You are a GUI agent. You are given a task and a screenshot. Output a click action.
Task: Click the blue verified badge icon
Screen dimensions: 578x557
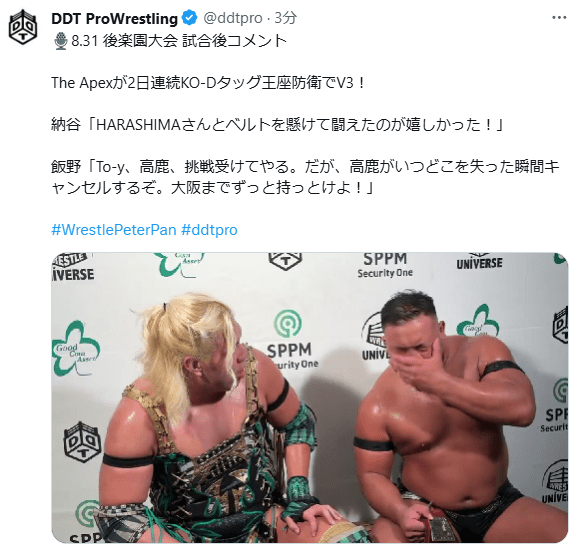tap(190, 18)
